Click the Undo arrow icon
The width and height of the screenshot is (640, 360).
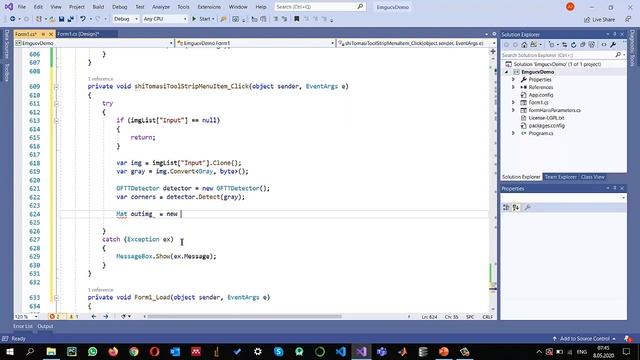click(83, 19)
